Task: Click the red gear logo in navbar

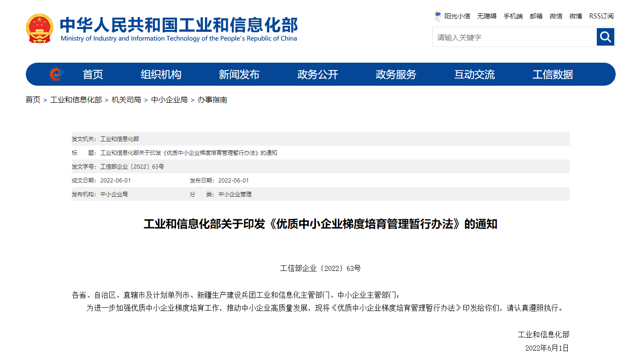Action: (x=56, y=74)
